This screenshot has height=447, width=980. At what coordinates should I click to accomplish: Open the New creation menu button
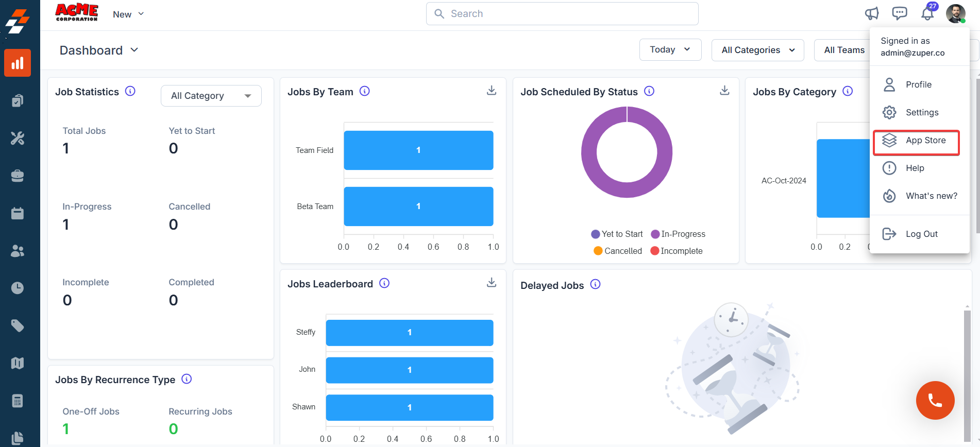[x=128, y=14]
